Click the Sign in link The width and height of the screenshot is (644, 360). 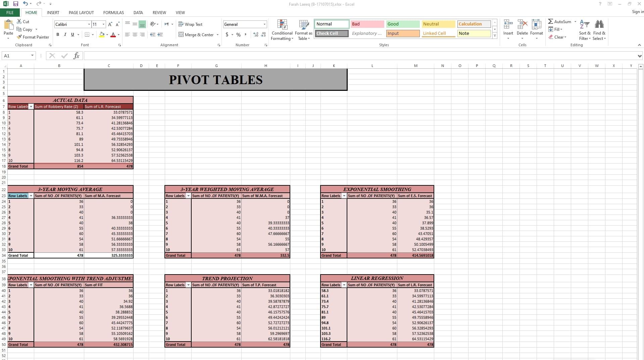click(x=637, y=12)
